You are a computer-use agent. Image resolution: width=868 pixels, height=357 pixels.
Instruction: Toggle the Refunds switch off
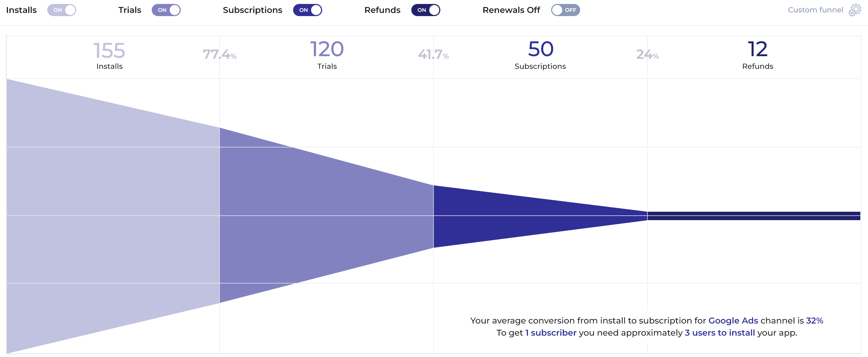(x=426, y=10)
